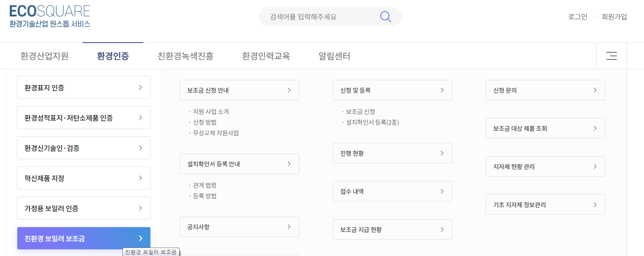This screenshot has height=256, width=644.
Task: Open the hamburger menu icon
Action: 612,56
